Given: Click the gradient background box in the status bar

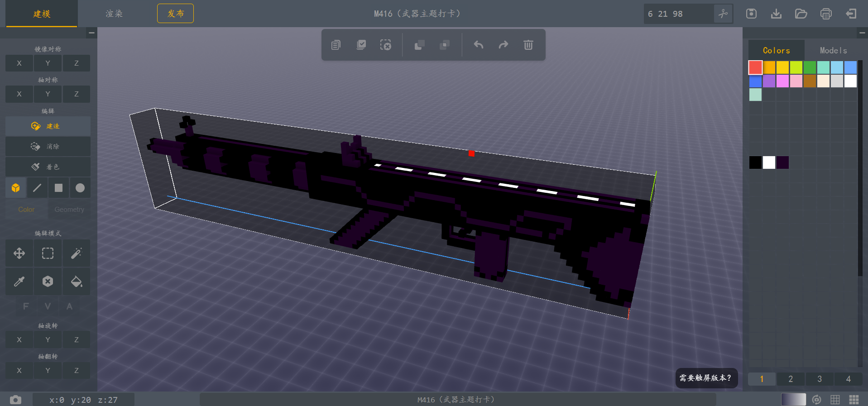Looking at the screenshot, I should 793,400.
